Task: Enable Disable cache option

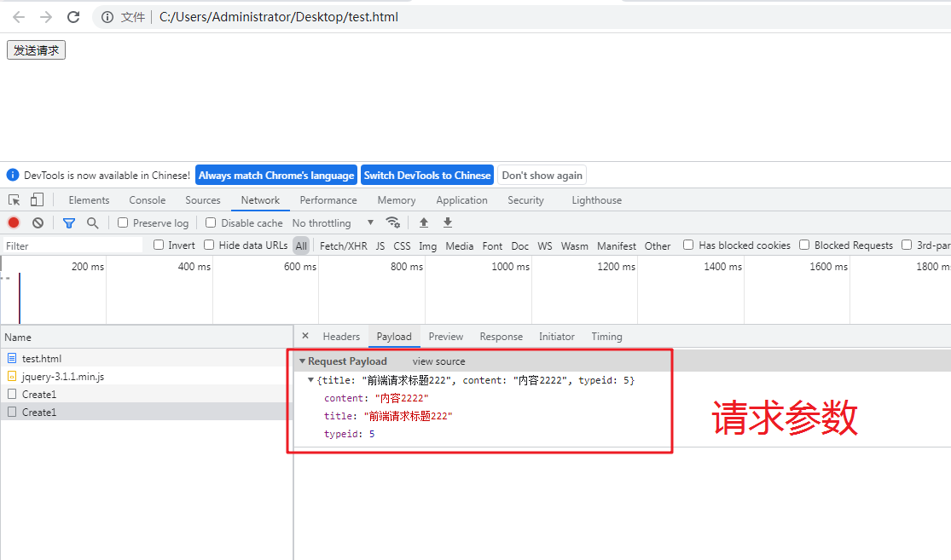Action: [210, 222]
